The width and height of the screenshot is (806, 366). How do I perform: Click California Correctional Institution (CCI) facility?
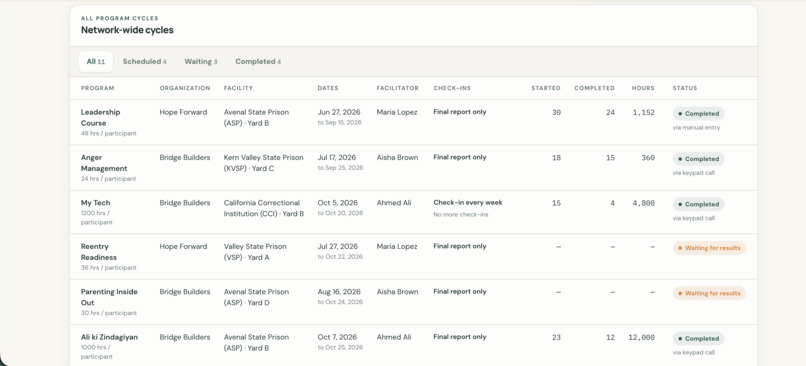264,208
